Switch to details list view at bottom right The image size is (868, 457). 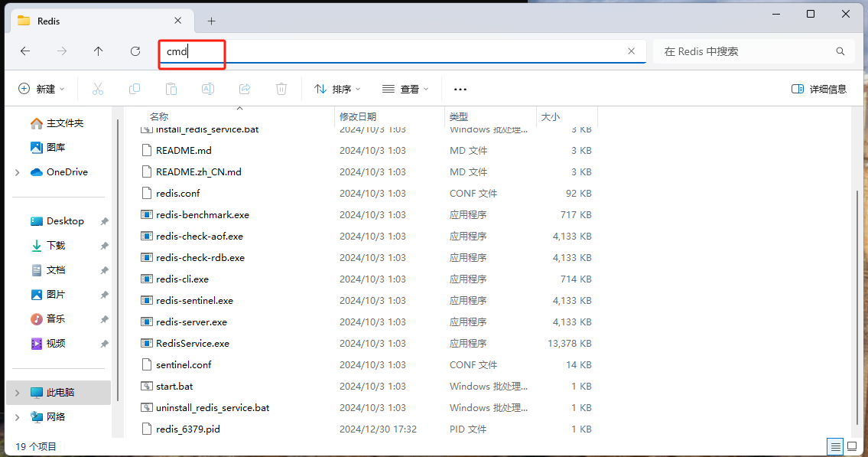pos(835,446)
